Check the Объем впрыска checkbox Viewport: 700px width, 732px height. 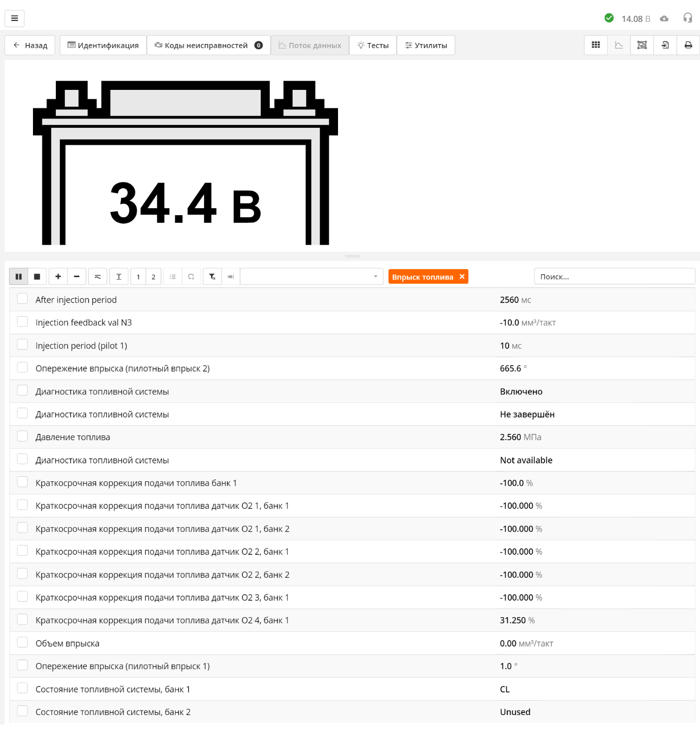coord(22,642)
